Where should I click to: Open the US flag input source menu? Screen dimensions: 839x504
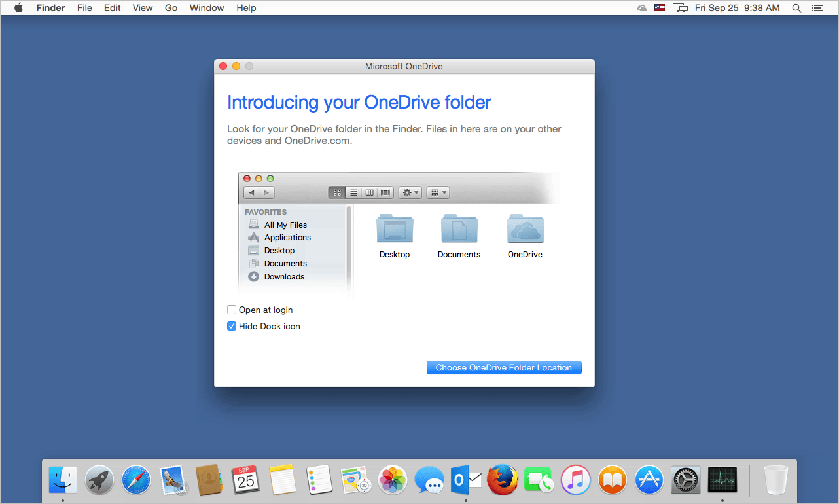tap(660, 8)
